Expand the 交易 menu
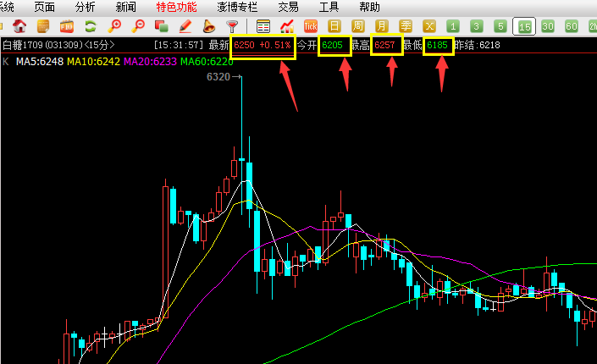Screen dimensions: 597x364 click(288, 7)
